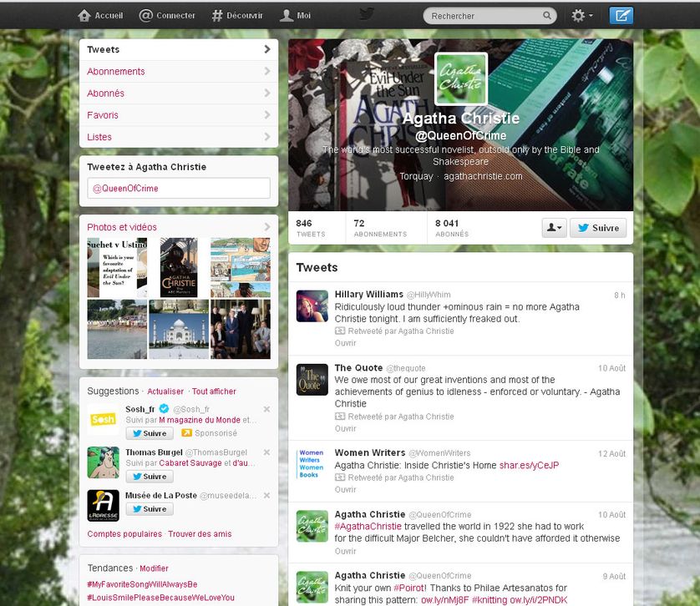Viewport: 700px width, 606px height.
Task: Open Favoris in the sidebar
Action: click(179, 115)
